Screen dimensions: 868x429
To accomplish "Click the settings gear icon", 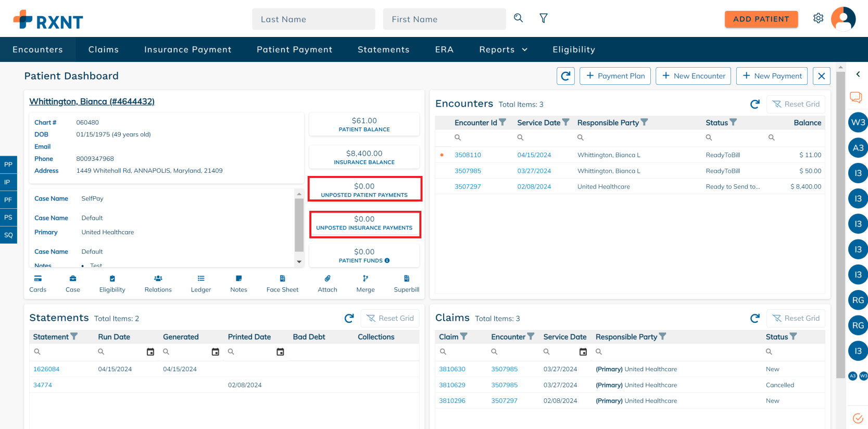I will tap(818, 19).
